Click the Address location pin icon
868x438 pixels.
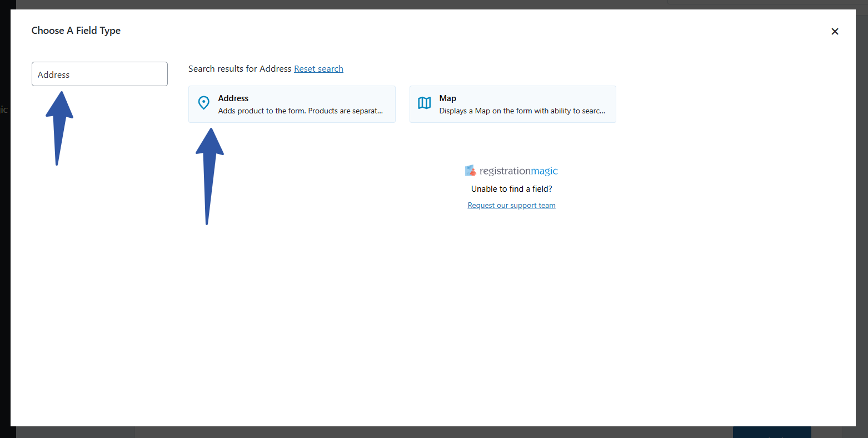coord(204,103)
